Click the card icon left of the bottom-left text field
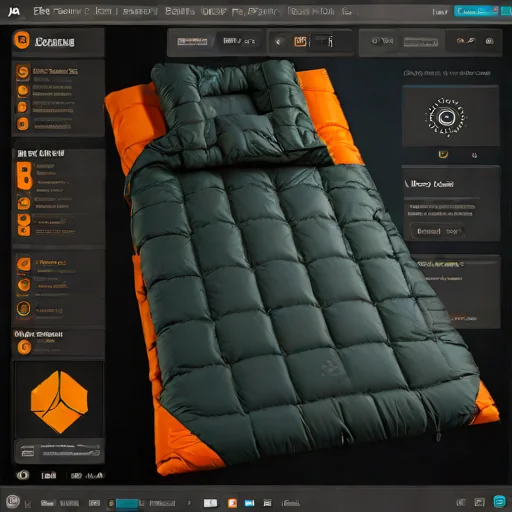Viewport: 512px width, 512px height. [27, 452]
